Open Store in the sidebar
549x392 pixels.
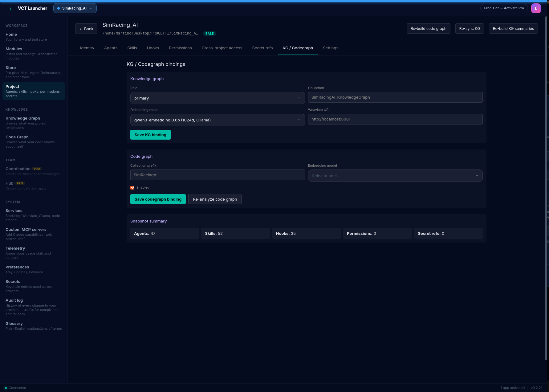coord(34,72)
